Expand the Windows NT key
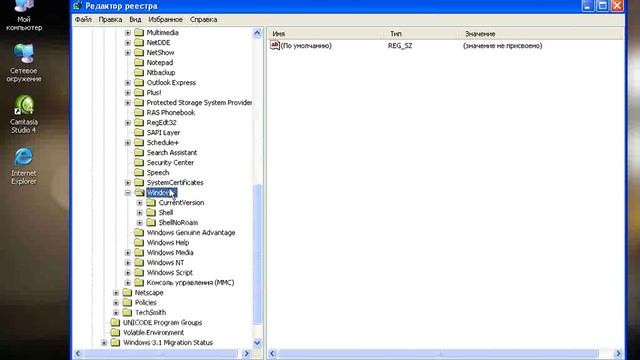This screenshot has height=360, width=640. (x=128, y=263)
